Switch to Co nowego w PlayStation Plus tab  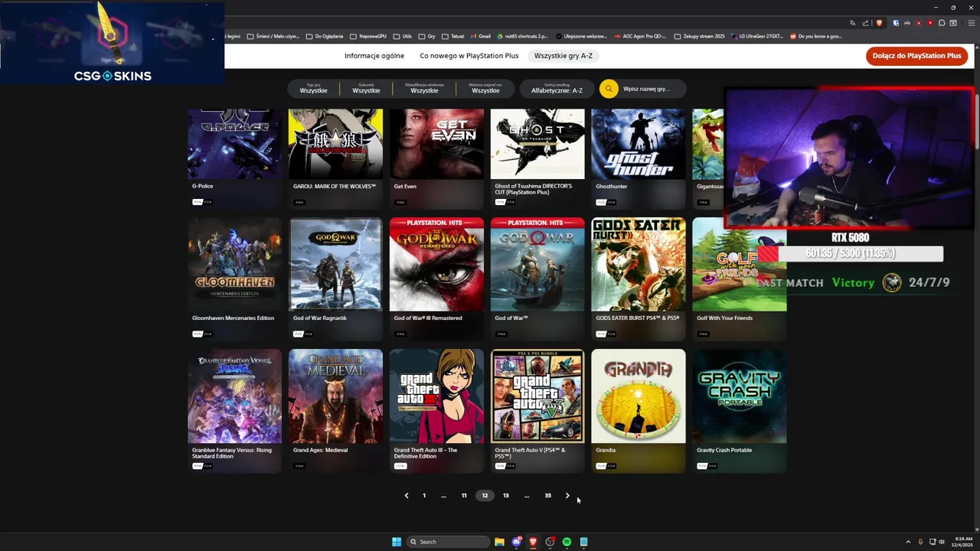click(x=469, y=56)
